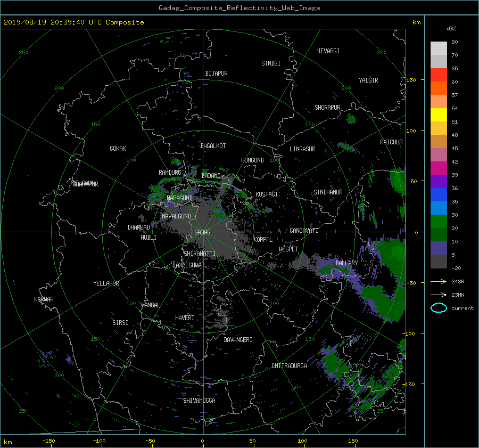Pick the green 30 dBZ color swatch
Viewport: 479px width, 448px height.
pyautogui.click(x=439, y=221)
